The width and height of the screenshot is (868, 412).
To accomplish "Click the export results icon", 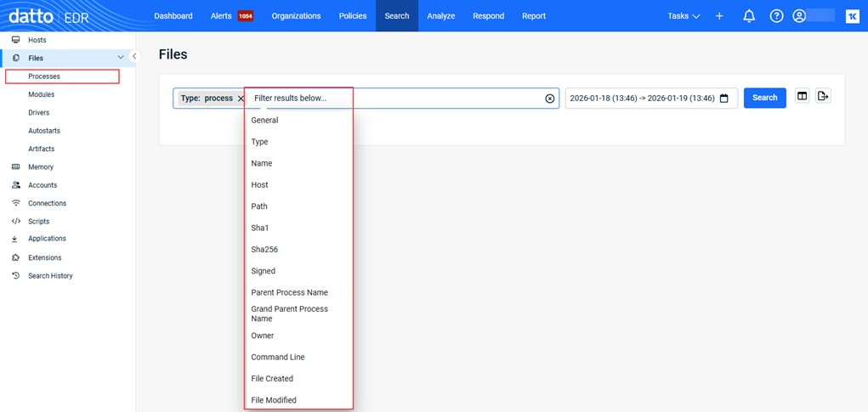I will (x=823, y=97).
